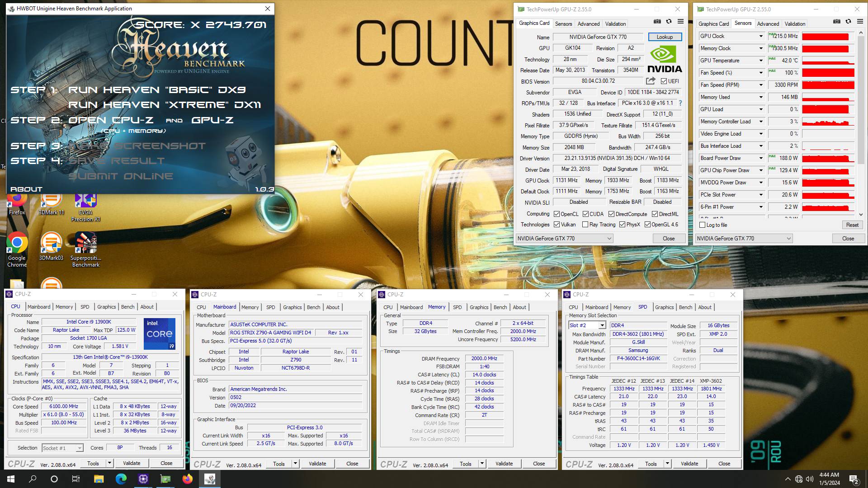The height and width of the screenshot is (488, 868).
Task: Open the GPU Temperature sensor dropdown
Action: pos(761,61)
